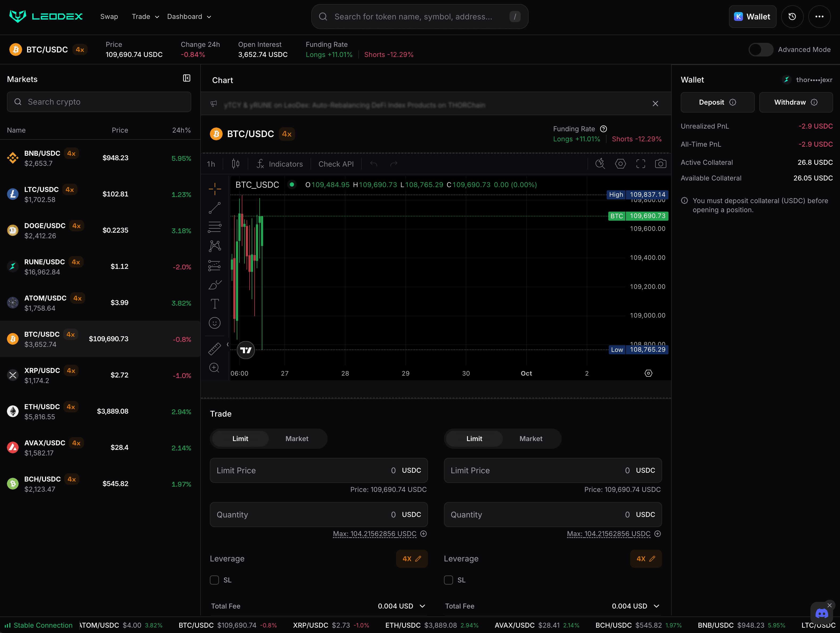Select the emoji sticker tool

pyautogui.click(x=215, y=323)
